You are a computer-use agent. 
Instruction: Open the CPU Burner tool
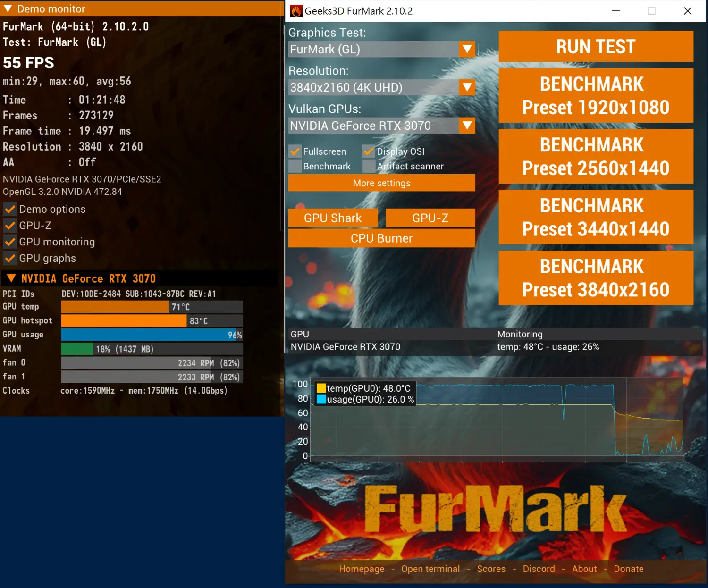pos(381,238)
